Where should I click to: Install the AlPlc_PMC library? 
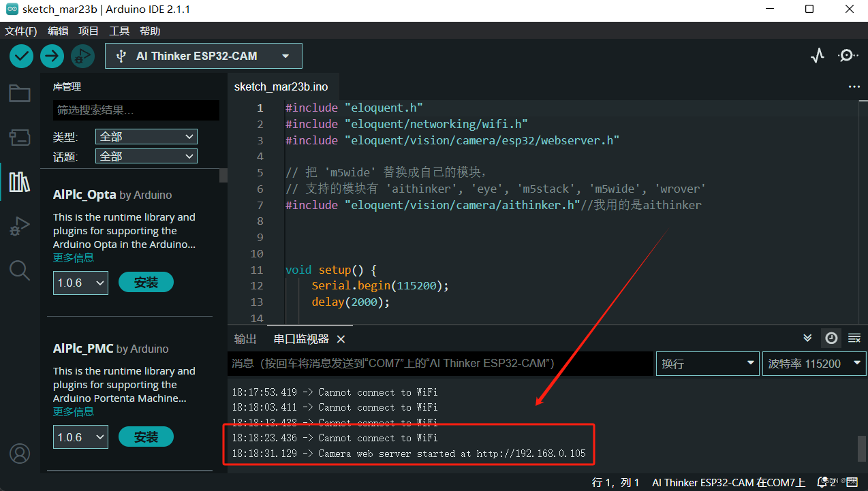[146, 437]
